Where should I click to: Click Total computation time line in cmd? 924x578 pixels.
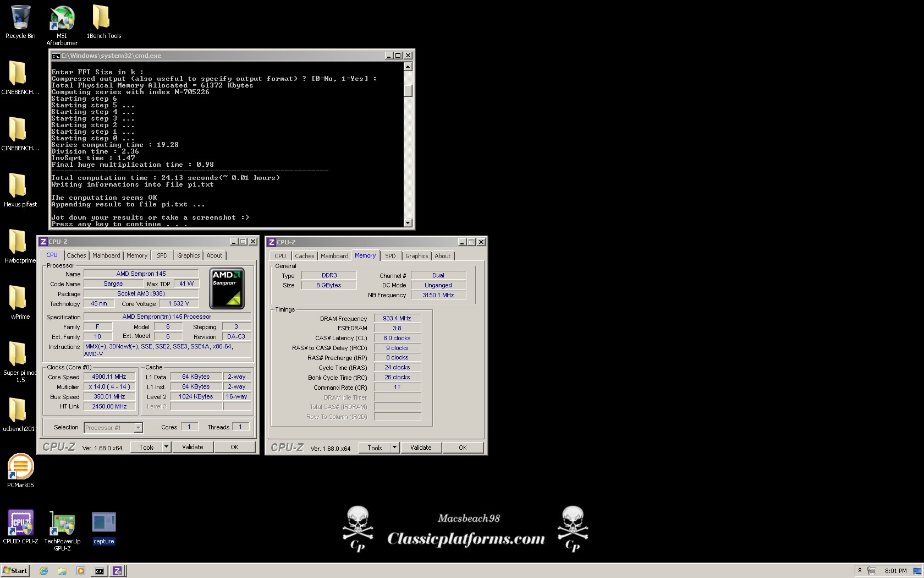[x=166, y=178]
